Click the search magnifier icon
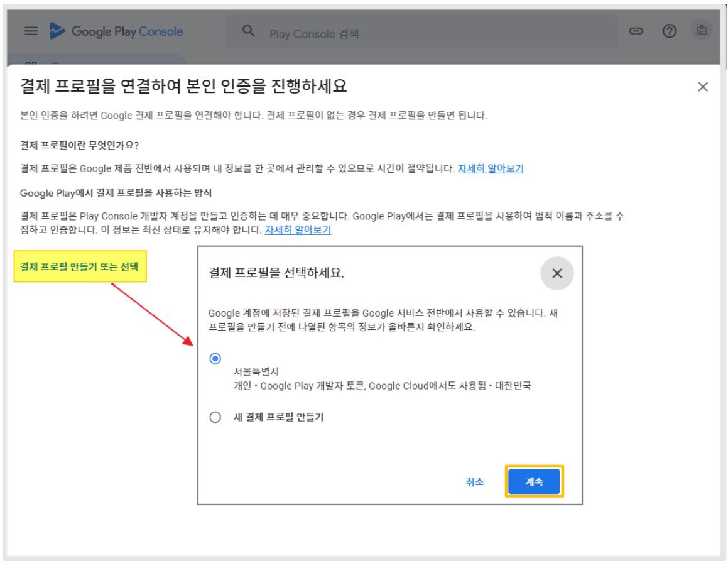 click(x=248, y=31)
